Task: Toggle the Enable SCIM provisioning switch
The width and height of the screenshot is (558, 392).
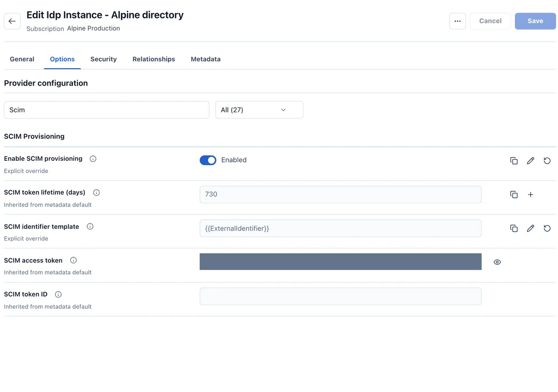Action: click(208, 160)
